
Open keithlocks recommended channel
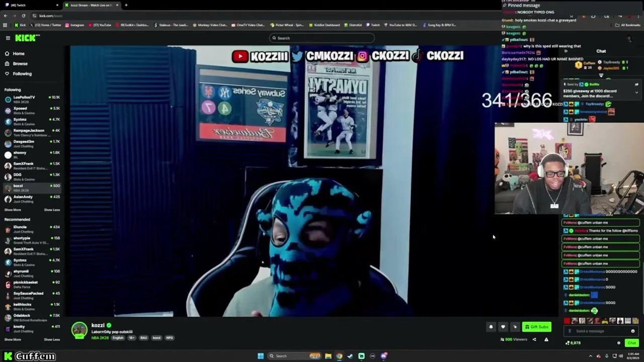tap(32, 306)
